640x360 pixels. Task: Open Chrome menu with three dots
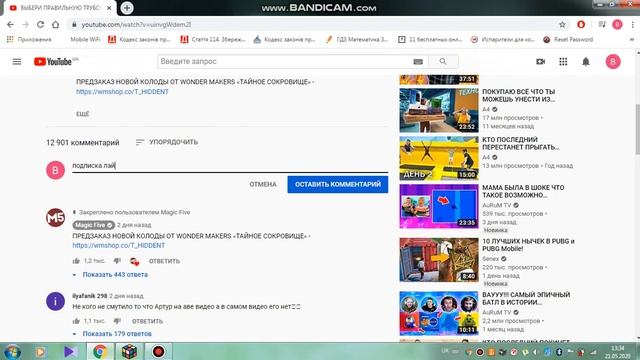pyautogui.click(x=633, y=24)
